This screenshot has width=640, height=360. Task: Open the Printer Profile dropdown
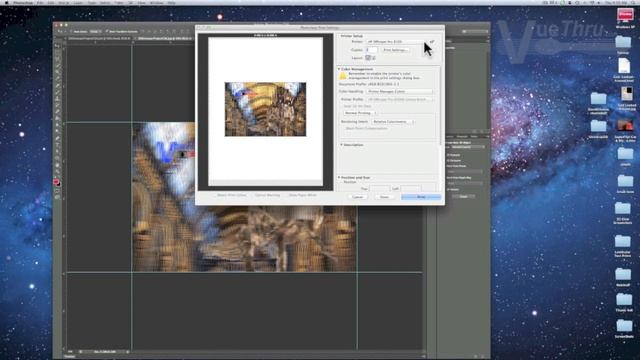tap(399, 99)
